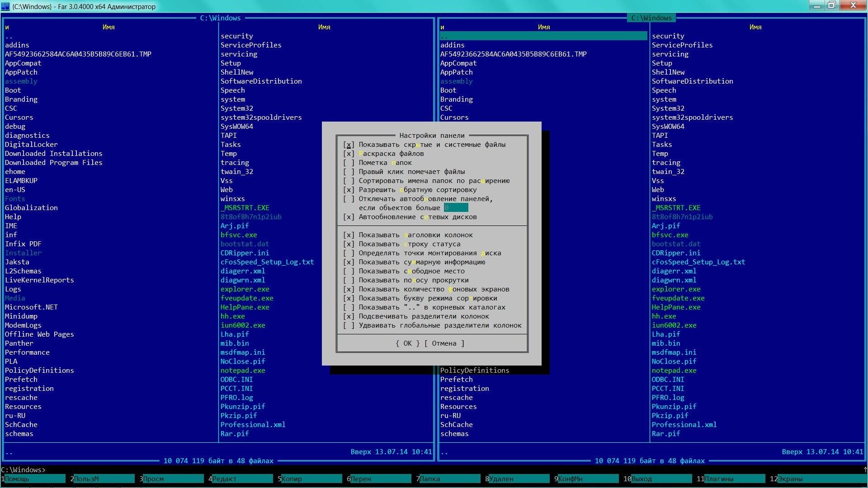Select 'PolicyDefinitions' in left panel
The width and height of the screenshot is (868, 488).
point(39,371)
